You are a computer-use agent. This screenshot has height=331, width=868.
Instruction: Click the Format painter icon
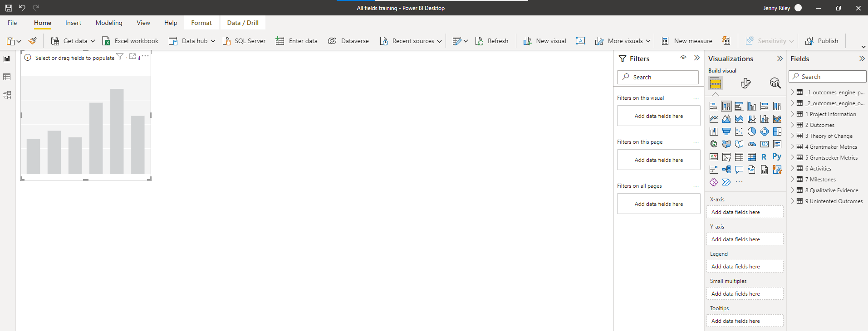(x=32, y=41)
